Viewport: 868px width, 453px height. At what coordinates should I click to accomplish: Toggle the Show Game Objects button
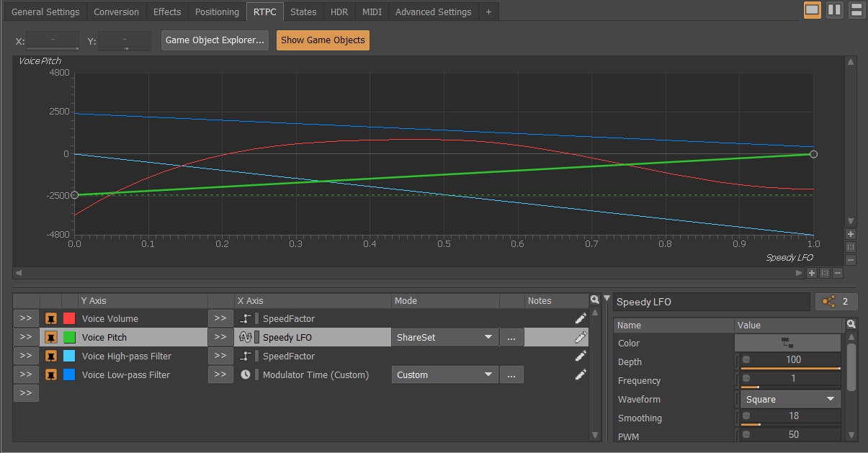coord(323,40)
